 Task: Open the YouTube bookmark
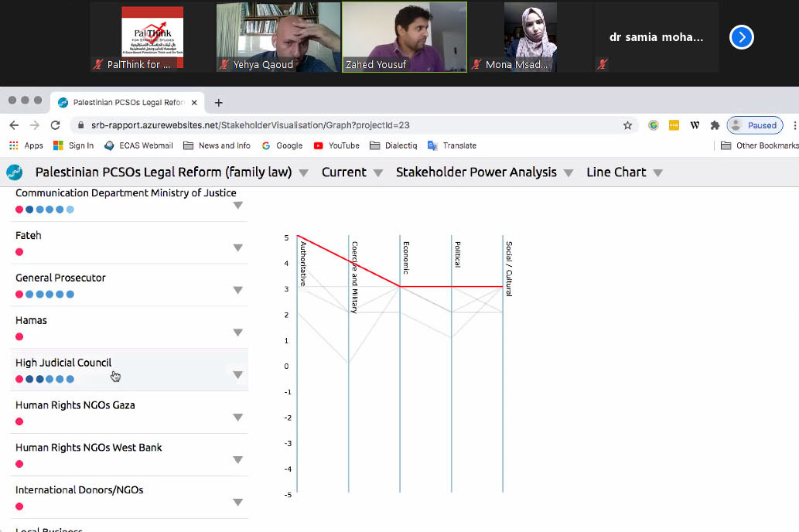336,145
